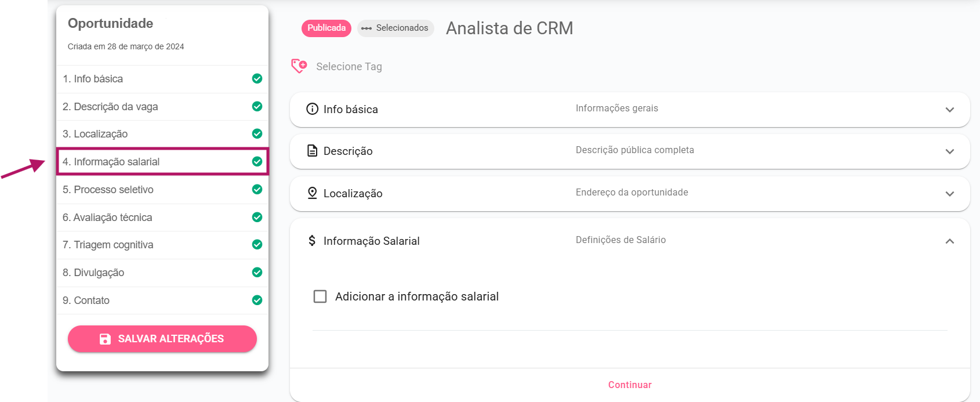980x402 pixels.
Task: Expand the Localização panel chevron
Action: point(949,194)
